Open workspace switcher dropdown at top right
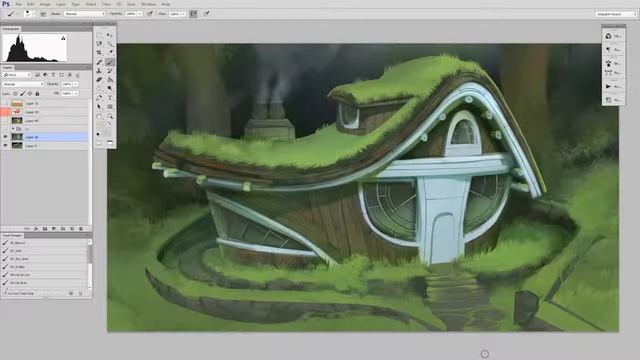Viewport: 640px width, 360px height. point(616,14)
